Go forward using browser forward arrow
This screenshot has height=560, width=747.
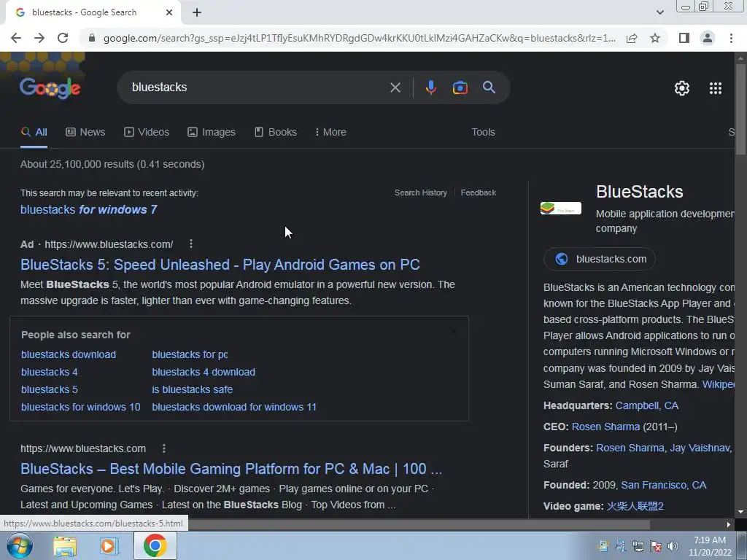39,38
